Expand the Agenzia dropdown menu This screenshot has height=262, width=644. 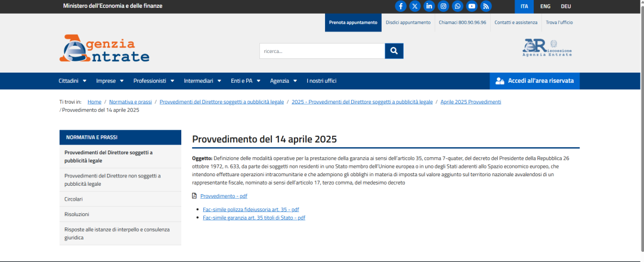click(x=284, y=81)
